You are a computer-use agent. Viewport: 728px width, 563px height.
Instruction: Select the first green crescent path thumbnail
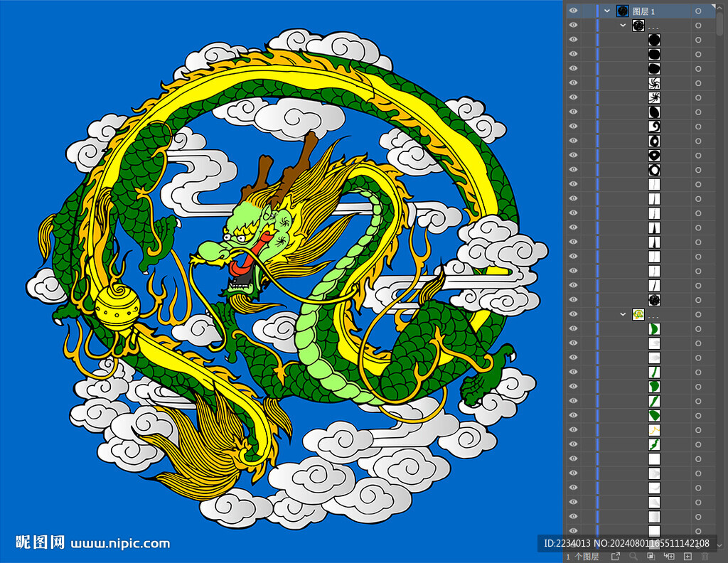654,329
